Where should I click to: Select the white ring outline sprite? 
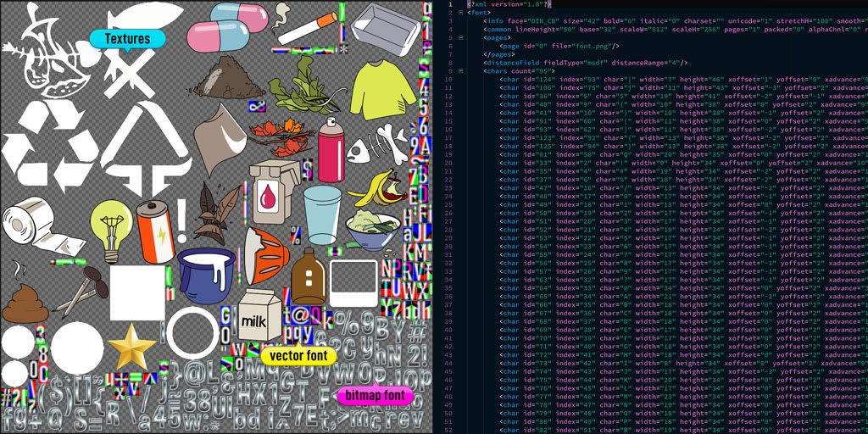pyautogui.click(x=193, y=332)
